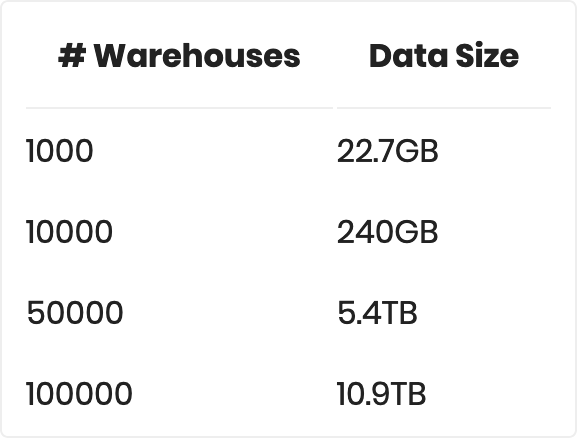Click the 5.4TB data size value
Viewport: 577px width, 438px height.
click(377, 312)
